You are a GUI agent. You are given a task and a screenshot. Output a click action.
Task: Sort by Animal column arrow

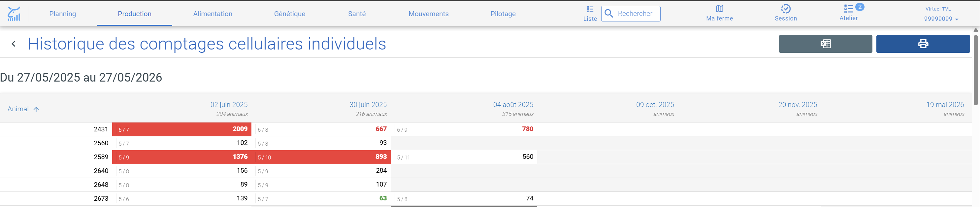tap(36, 110)
